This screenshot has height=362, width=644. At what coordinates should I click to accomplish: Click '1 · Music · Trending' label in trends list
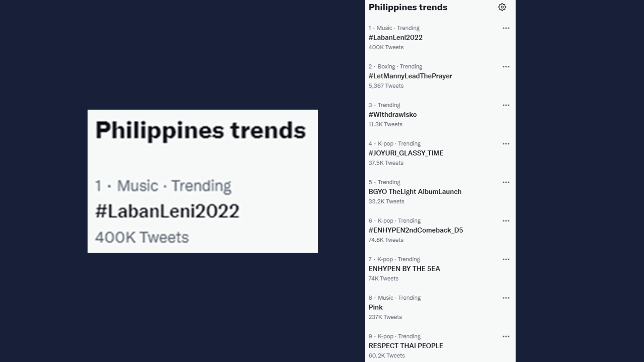(x=394, y=28)
